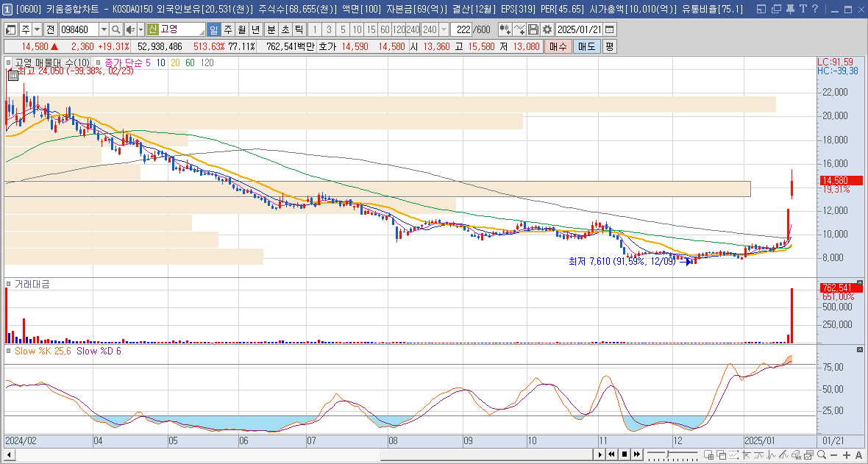Select the 주 weekly period button
The height and width of the screenshot is (464, 868).
228,29
